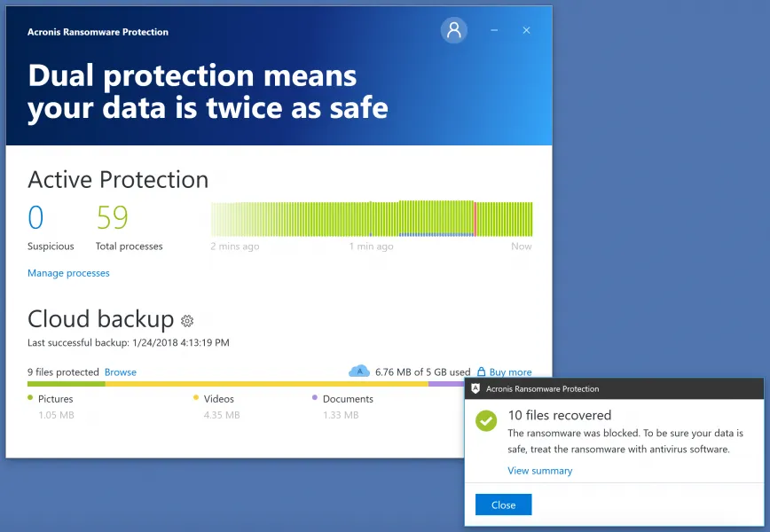
Task: View summary of recovered files
Action: 539,471
